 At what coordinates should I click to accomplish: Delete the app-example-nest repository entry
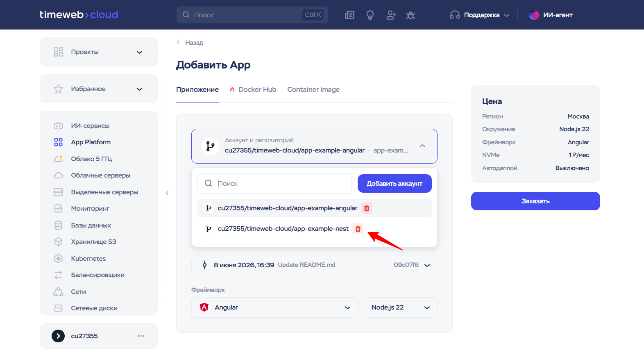[x=358, y=228]
